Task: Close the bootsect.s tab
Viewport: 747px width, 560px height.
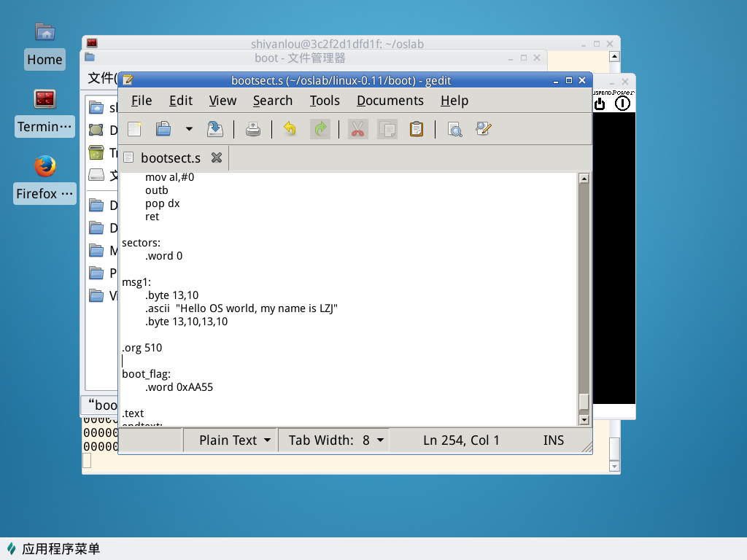Action: pyautogui.click(x=216, y=157)
